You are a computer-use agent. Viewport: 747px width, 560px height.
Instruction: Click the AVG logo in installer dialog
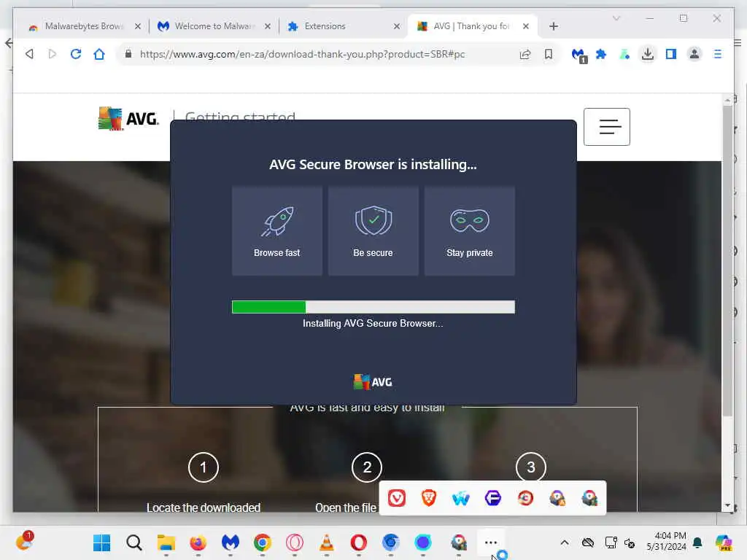[373, 382]
